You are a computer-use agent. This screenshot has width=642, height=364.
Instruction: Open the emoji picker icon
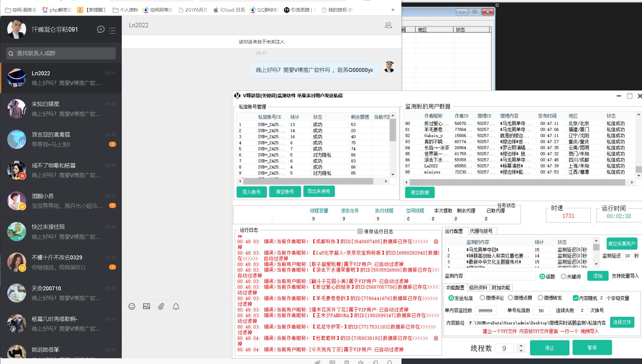coord(132,306)
